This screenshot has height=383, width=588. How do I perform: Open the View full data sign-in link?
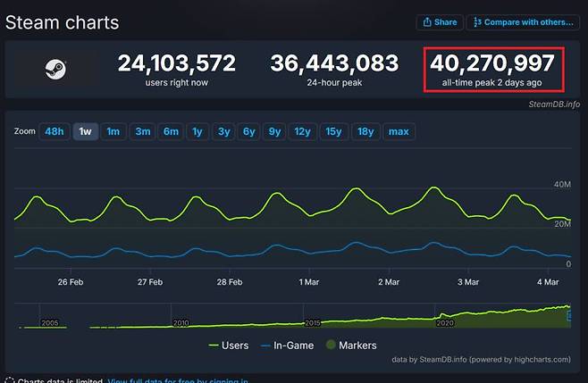point(178,380)
